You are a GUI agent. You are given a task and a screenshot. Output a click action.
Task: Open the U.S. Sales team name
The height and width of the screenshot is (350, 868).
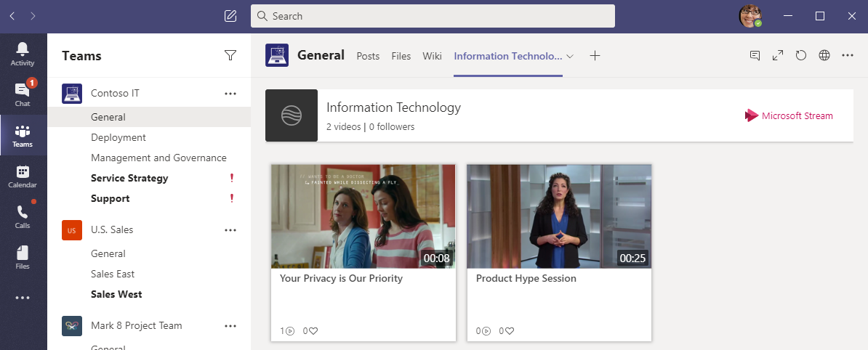[x=112, y=230]
